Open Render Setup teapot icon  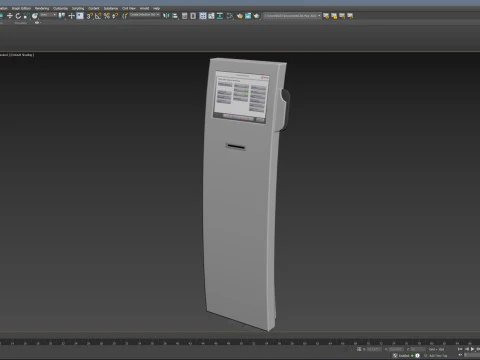240,16
